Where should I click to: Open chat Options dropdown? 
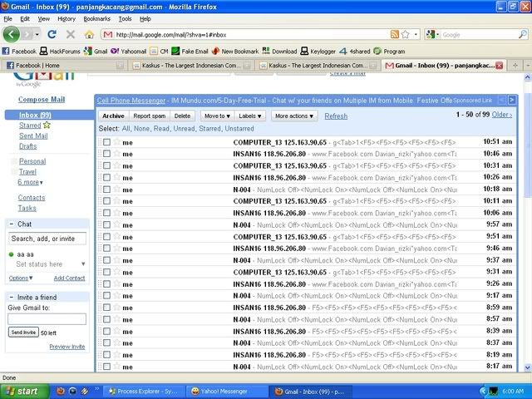[21, 278]
